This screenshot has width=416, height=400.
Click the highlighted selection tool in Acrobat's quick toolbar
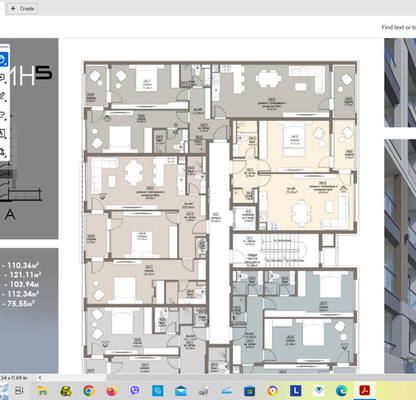pos(3,59)
